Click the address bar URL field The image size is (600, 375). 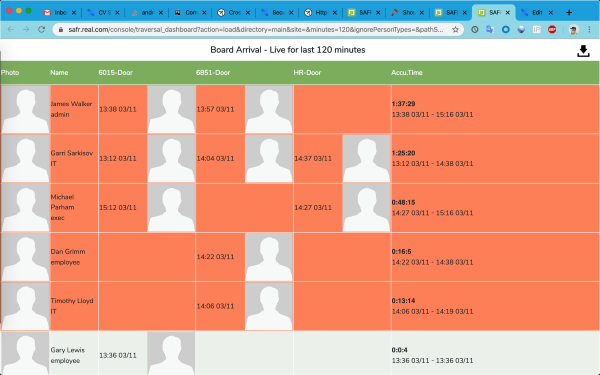(256, 29)
